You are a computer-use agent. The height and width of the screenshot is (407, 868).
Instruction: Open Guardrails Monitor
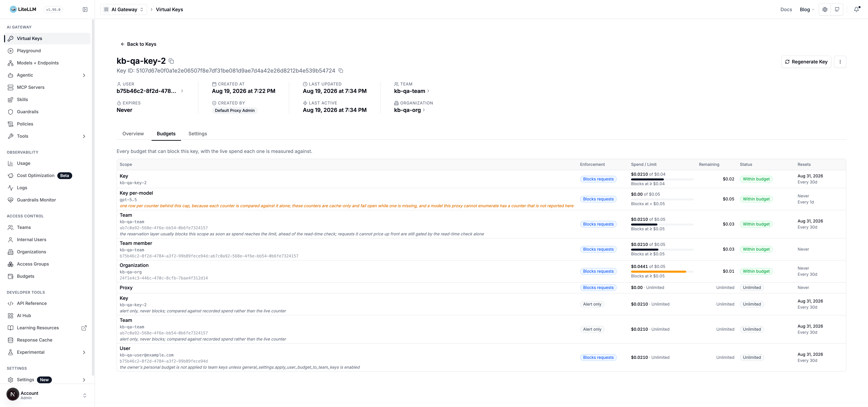(x=47, y=200)
